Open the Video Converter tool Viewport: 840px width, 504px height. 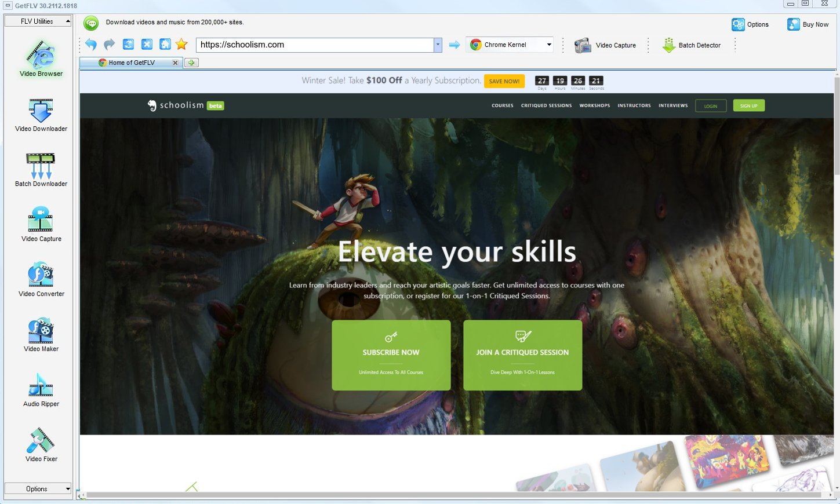click(x=41, y=279)
